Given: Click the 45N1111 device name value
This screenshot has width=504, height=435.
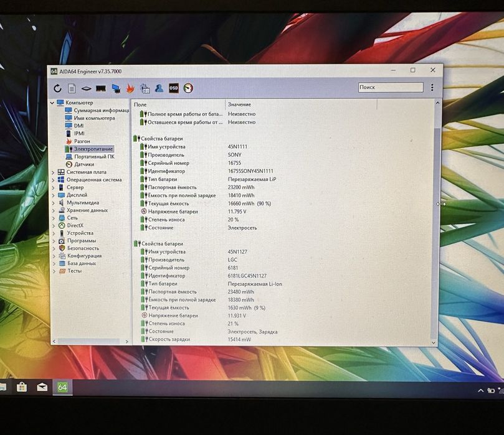Looking at the screenshot, I should (237, 147).
